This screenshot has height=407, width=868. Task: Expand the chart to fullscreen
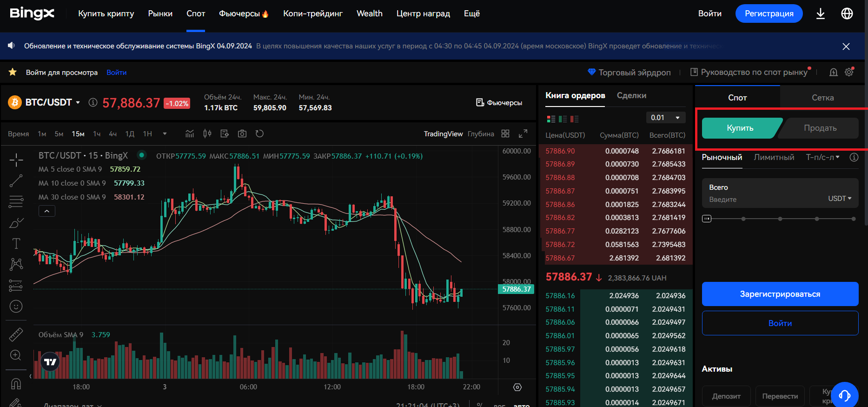tap(523, 134)
